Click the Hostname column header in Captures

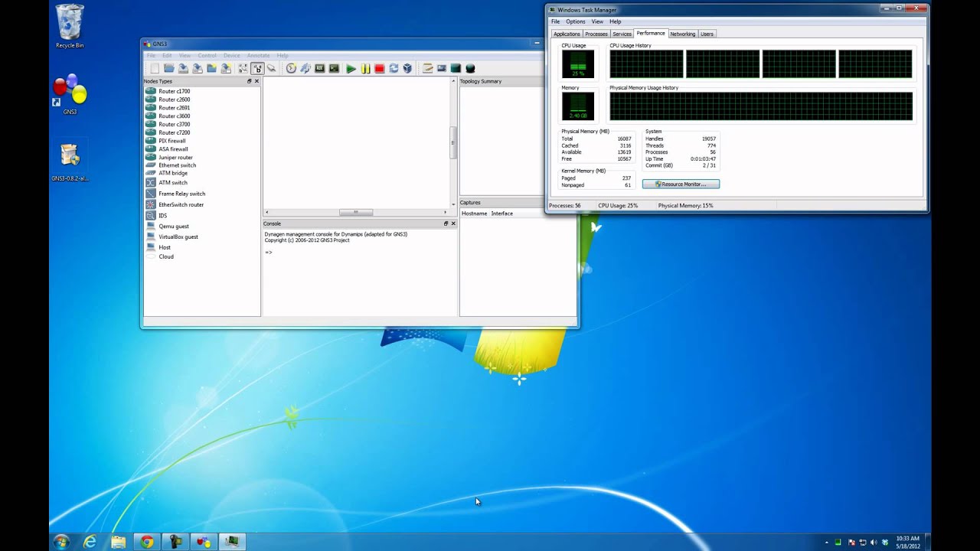click(474, 214)
